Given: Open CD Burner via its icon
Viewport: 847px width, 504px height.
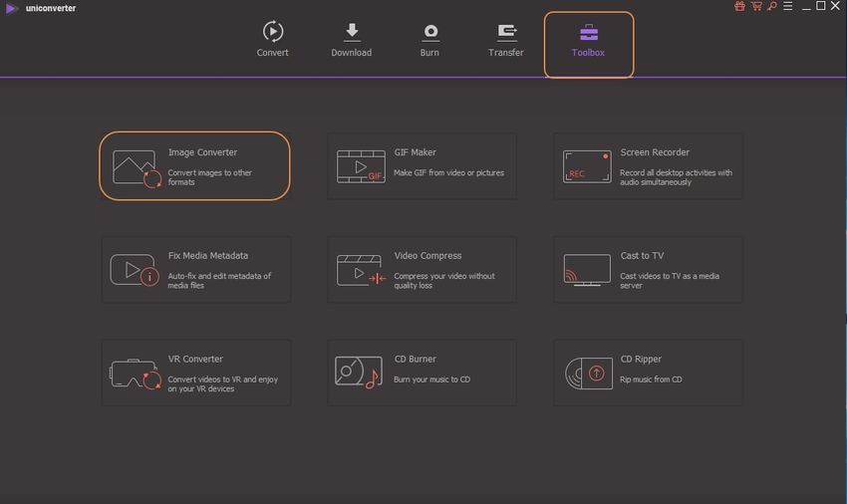Looking at the screenshot, I should 359,374.
